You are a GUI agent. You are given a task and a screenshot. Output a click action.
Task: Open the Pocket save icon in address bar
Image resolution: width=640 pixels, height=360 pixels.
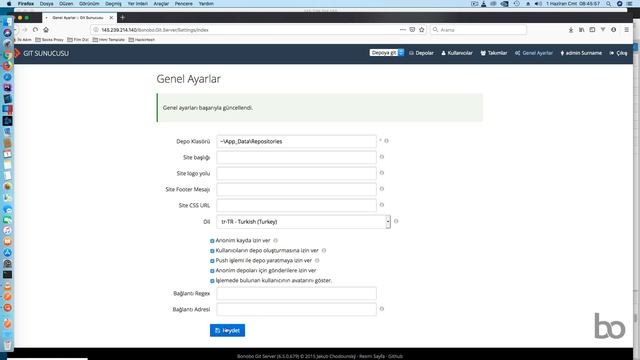click(x=412, y=30)
